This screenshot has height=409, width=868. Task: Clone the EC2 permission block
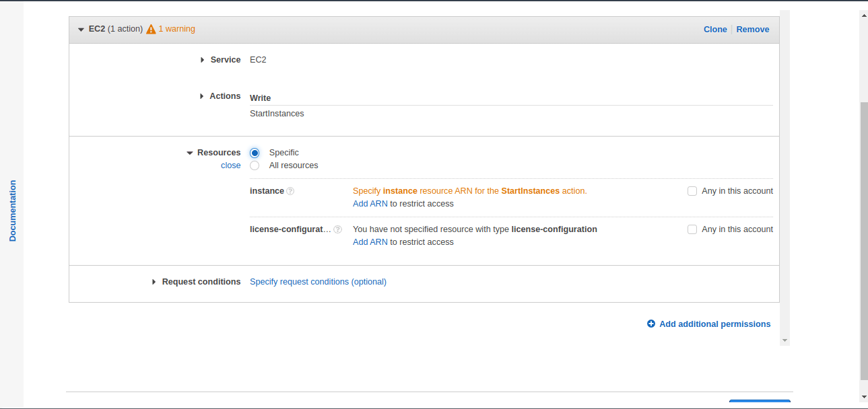[x=715, y=29]
